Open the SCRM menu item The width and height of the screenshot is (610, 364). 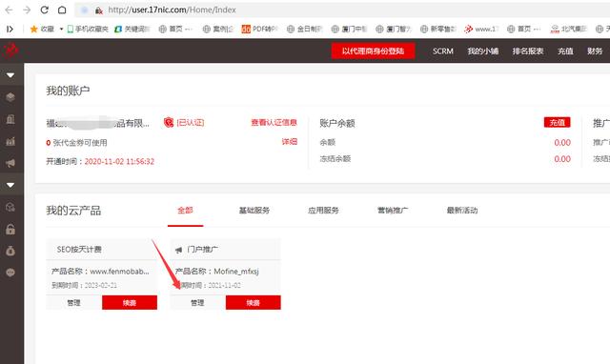pyautogui.click(x=443, y=51)
